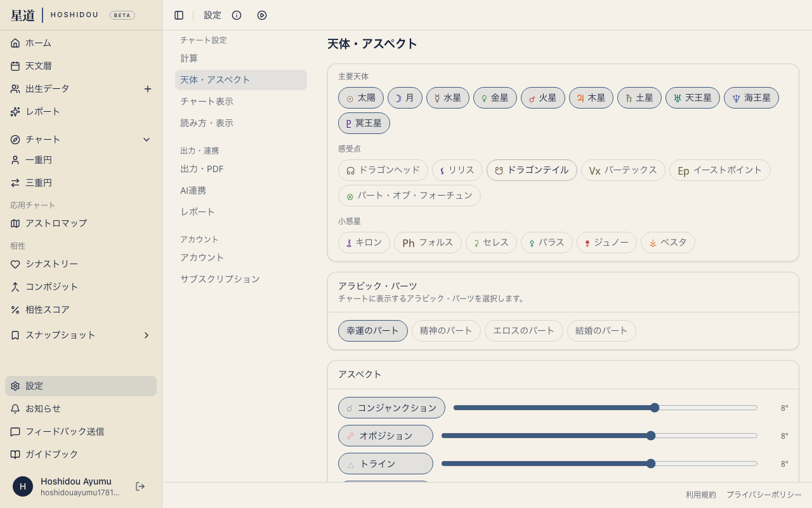Enable フォルス asteroid chip
Screen dimensions: 812x508
click(428, 243)
